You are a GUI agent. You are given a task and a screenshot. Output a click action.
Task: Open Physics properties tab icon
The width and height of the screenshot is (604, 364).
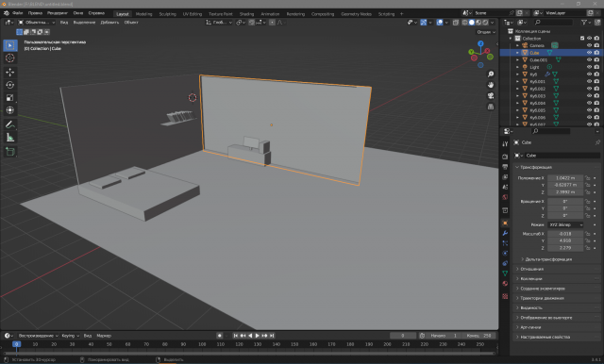[505, 253]
